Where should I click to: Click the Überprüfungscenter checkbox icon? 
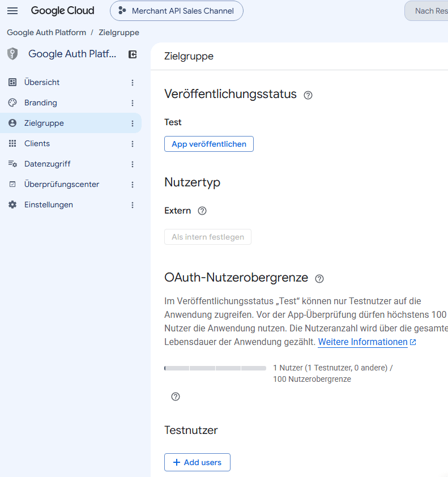(12, 184)
